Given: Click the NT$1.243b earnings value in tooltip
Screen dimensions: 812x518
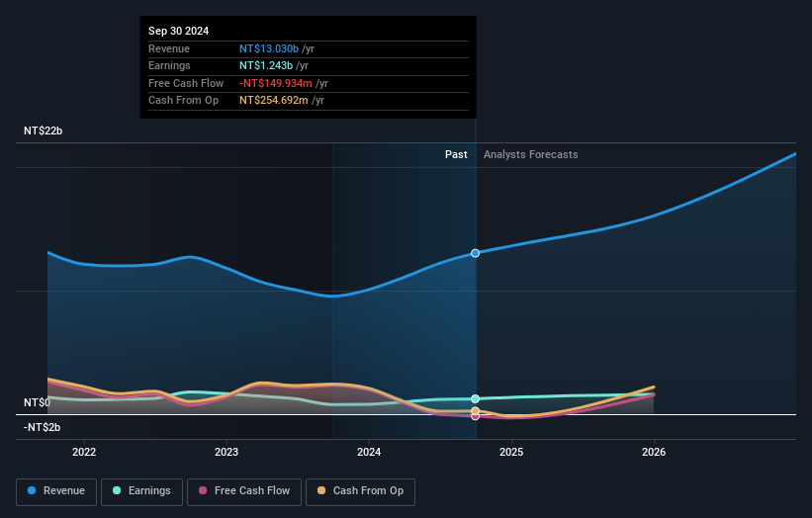Looking at the screenshot, I should [x=266, y=65].
